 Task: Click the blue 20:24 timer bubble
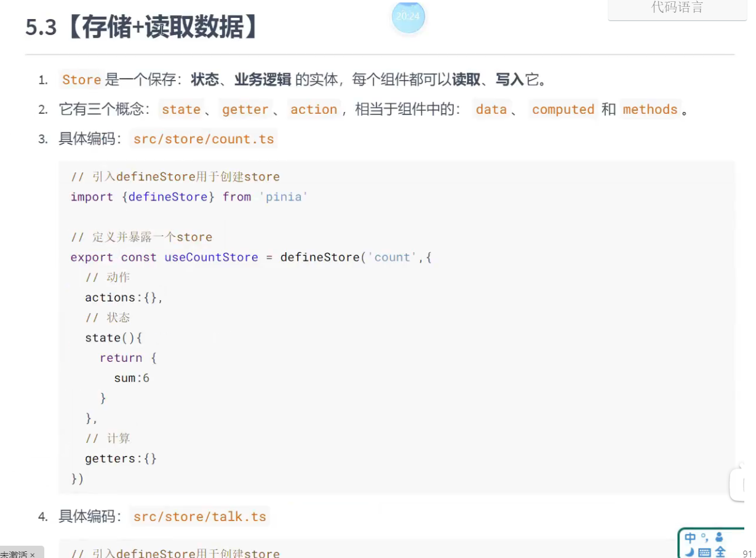[x=408, y=17]
